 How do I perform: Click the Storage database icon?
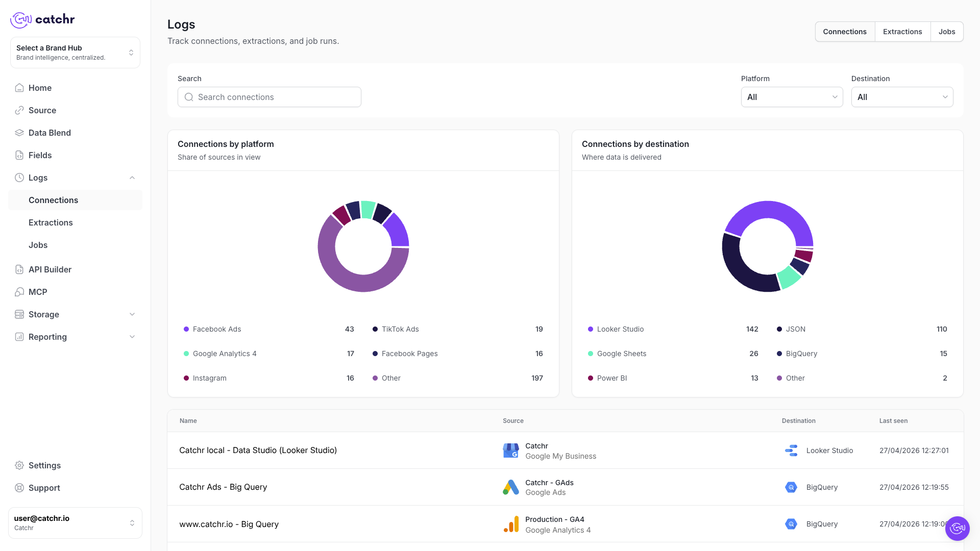click(19, 314)
